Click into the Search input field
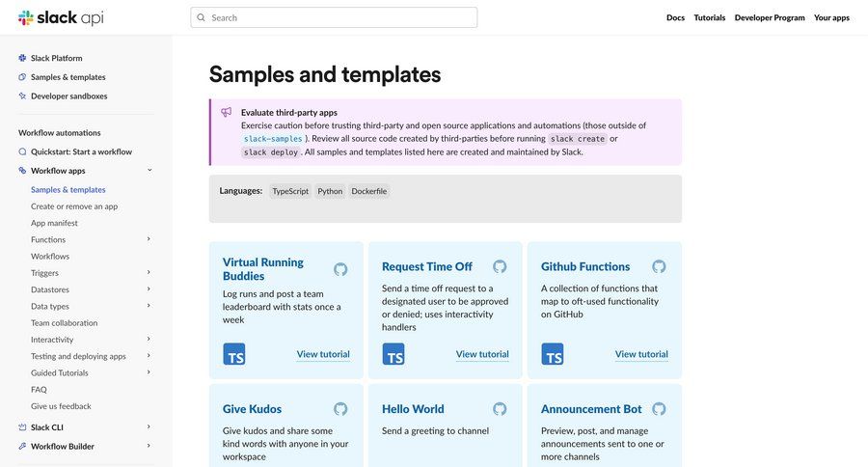The width and height of the screenshot is (868, 467). (x=334, y=17)
